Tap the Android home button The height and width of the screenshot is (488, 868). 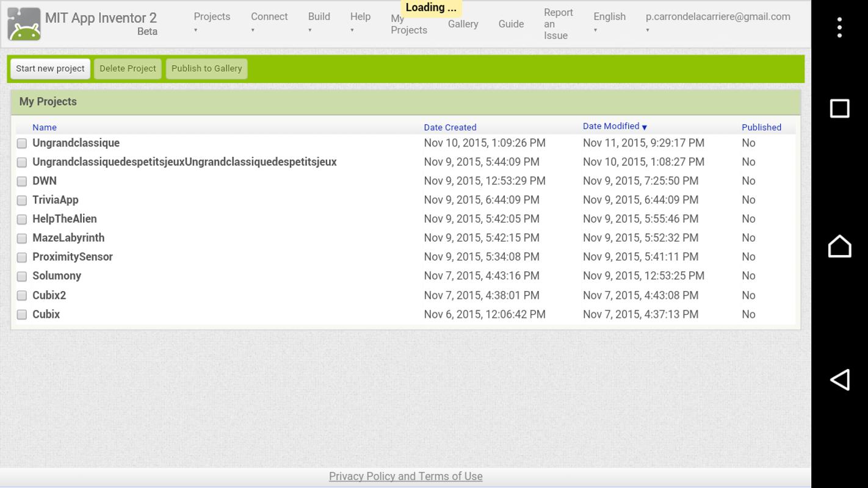[x=840, y=246]
